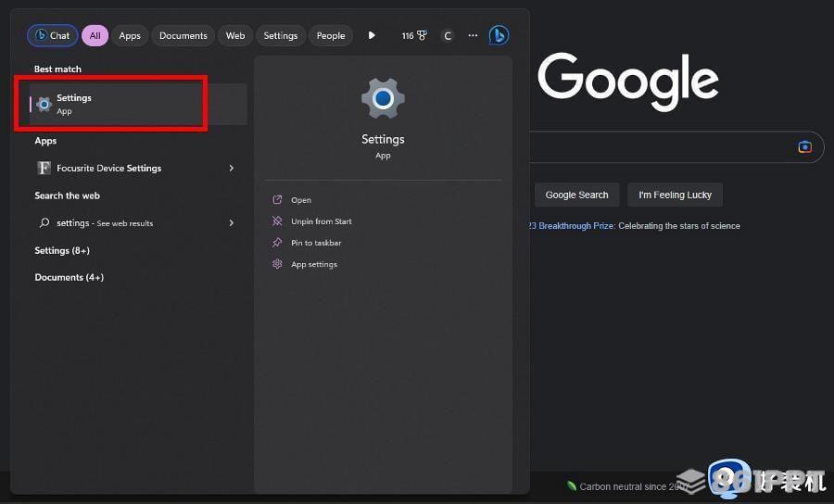Click the Google Search button
Screen dimensions: 834x504
click(576, 195)
